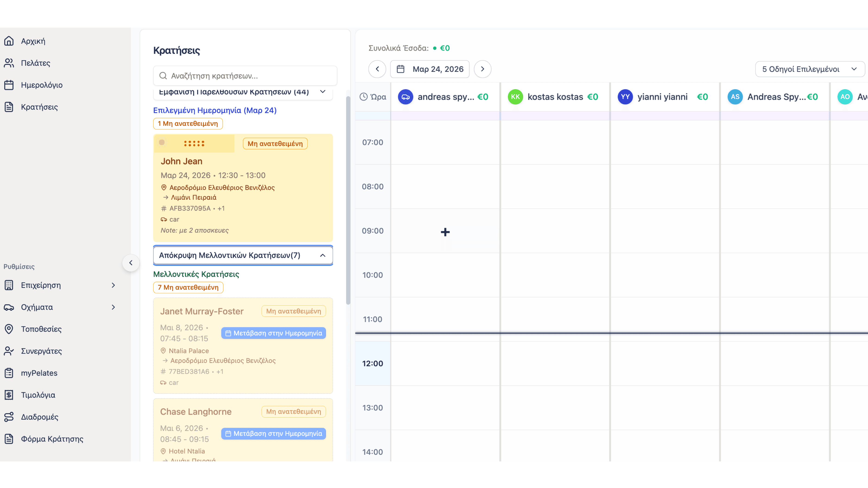Click the Επιλεγμένη Ημερομηνία (Μαρ 24) heading
The height and width of the screenshot is (488, 868).
pyautogui.click(x=215, y=110)
